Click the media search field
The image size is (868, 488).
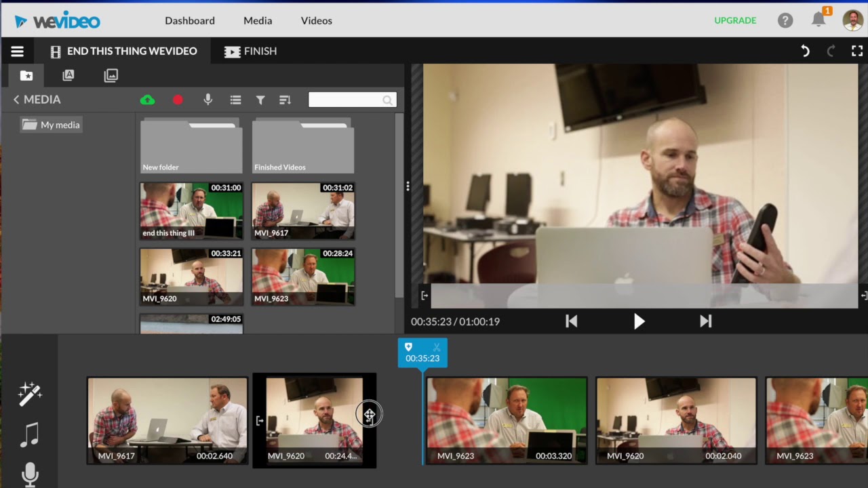(x=352, y=100)
